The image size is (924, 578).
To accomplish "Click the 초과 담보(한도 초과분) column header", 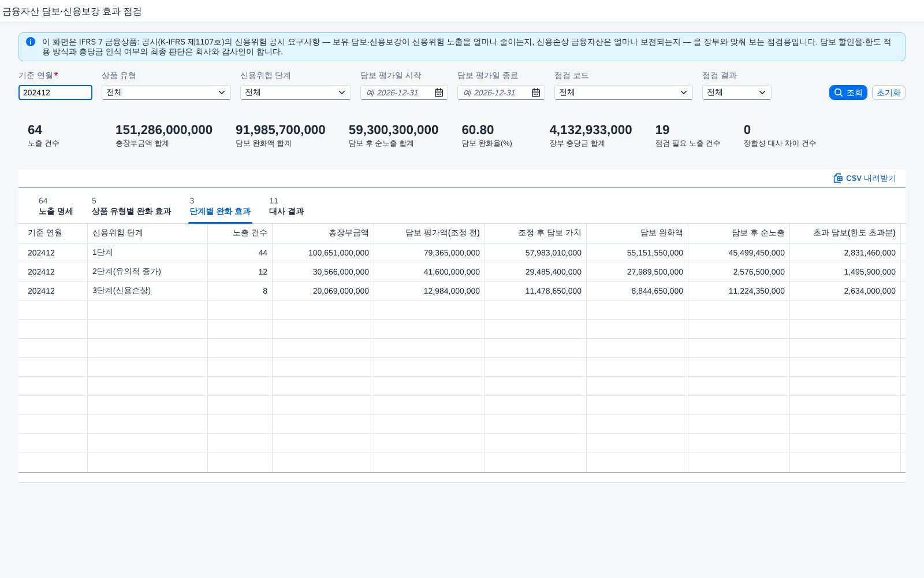I will click(x=845, y=233).
